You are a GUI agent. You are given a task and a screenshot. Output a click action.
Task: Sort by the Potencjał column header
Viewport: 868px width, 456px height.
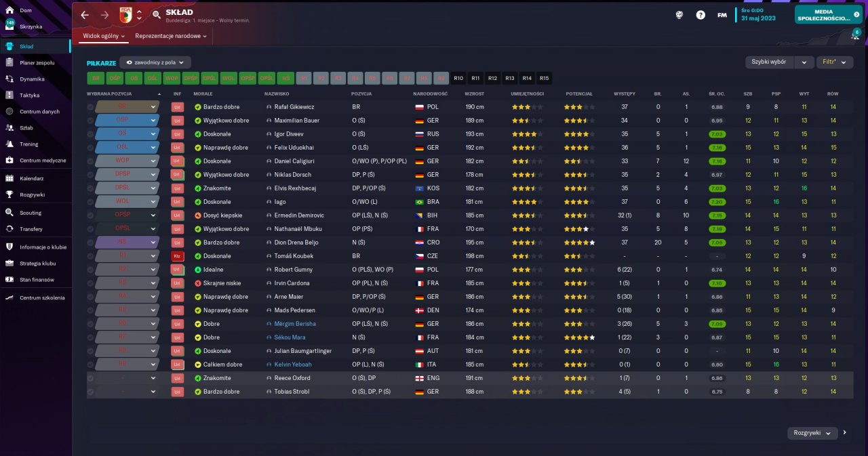tap(578, 94)
